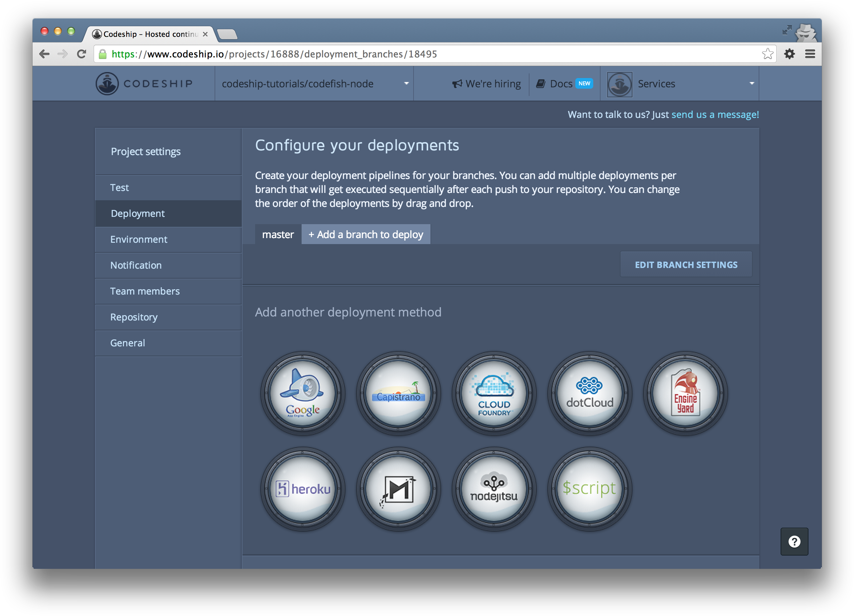Click the green SSL padlock icon
854x616 pixels.
tap(102, 54)
